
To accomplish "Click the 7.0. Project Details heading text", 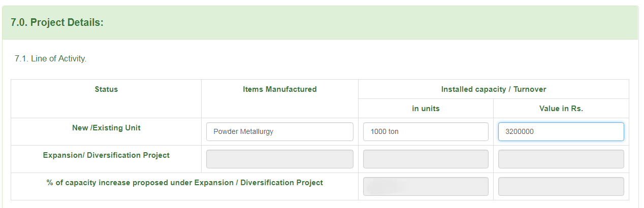I will 57,23.
